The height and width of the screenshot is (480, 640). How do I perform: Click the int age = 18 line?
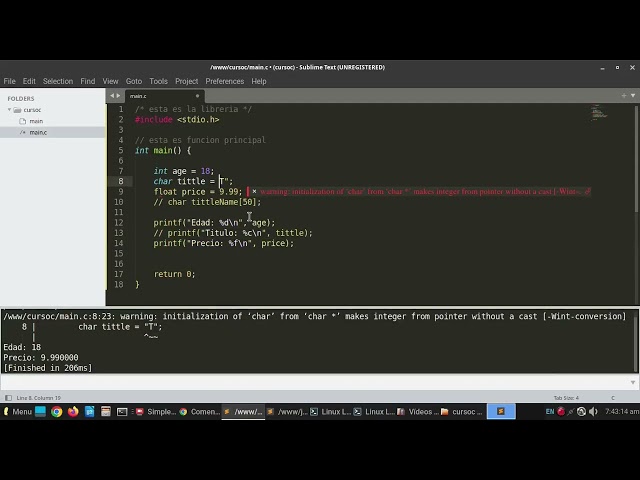coord(184,171)
